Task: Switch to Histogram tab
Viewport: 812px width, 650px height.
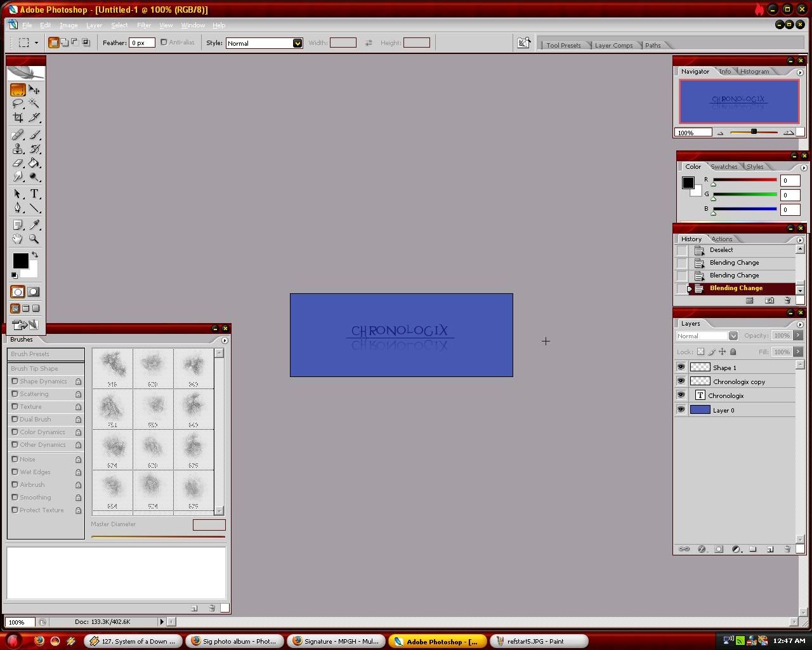Action: click(x=754, y=72)
